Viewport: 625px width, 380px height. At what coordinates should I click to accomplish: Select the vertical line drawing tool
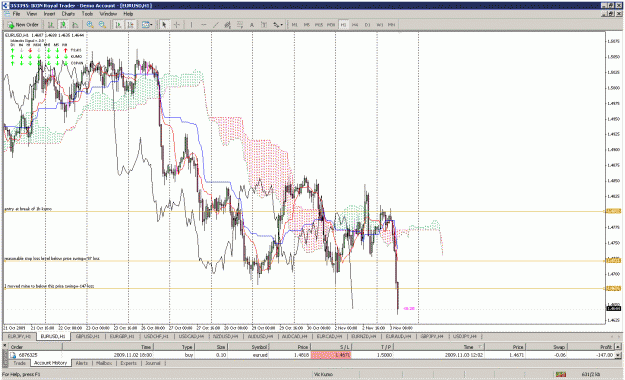pos(191,25)
